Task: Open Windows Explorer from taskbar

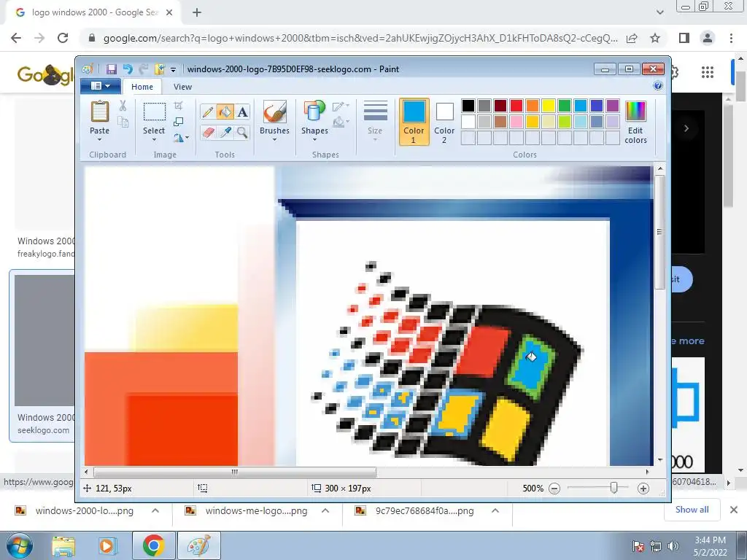Action: [63, 545]
